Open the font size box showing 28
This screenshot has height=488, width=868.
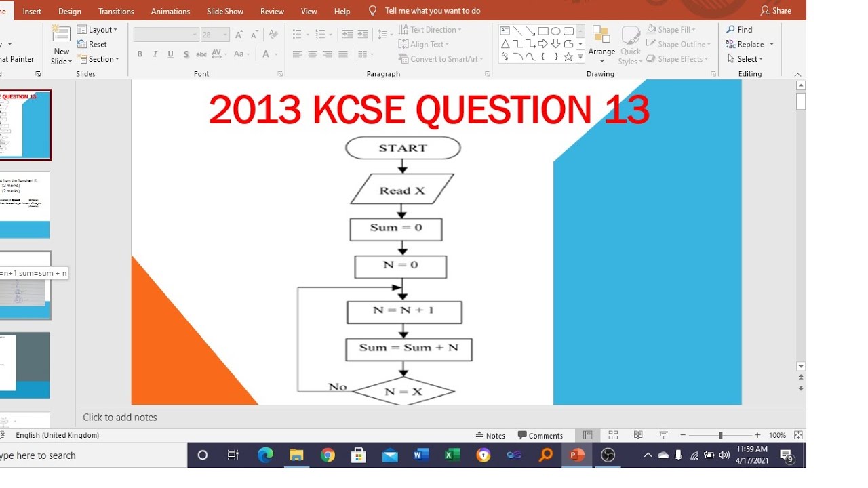[214, 35]
